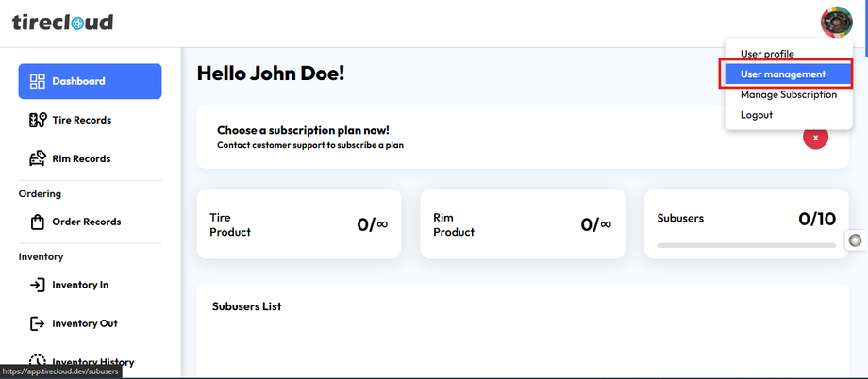Dismiss the subscription plan banner
The image size is (868, 379).
(815, 137)
